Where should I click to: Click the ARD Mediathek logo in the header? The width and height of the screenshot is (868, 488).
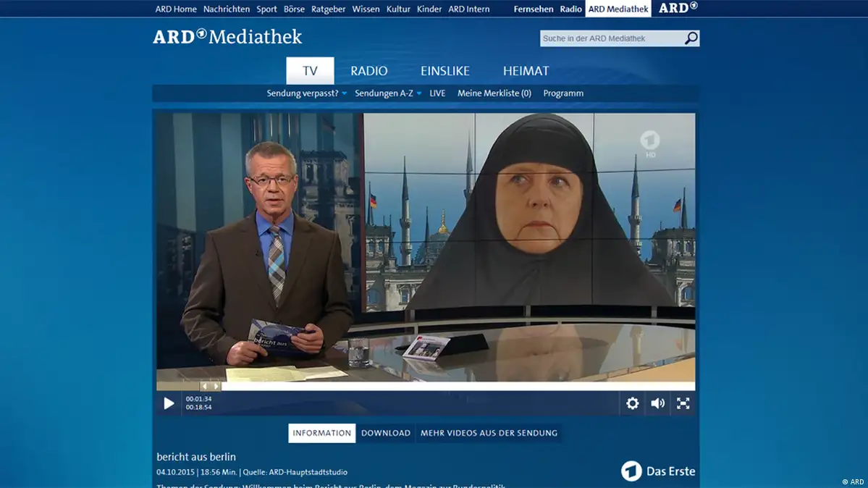pos(227,36)
